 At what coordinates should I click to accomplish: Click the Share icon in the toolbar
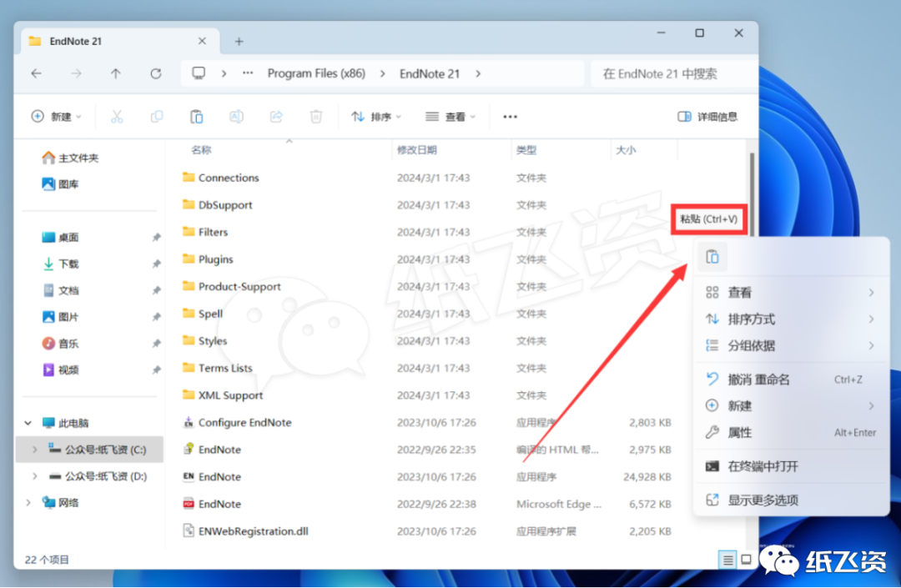[x=276, y=117]
